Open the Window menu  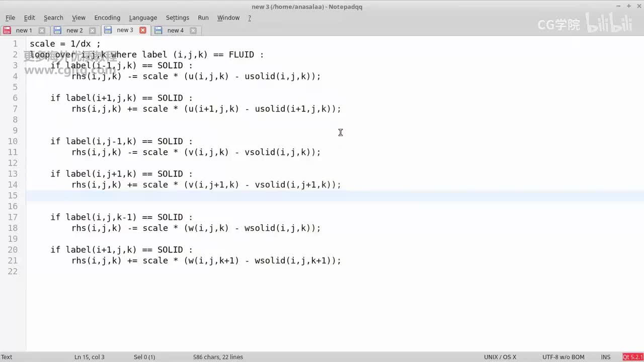228,18
